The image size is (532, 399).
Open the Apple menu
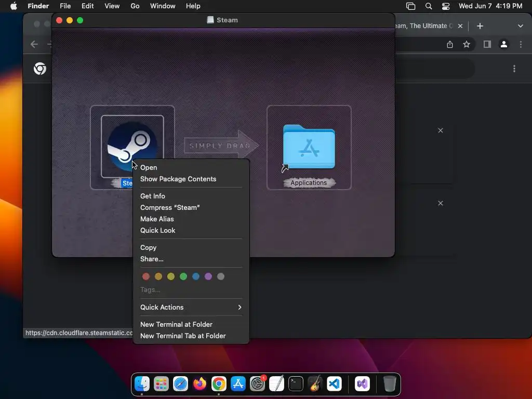[14, 6]
